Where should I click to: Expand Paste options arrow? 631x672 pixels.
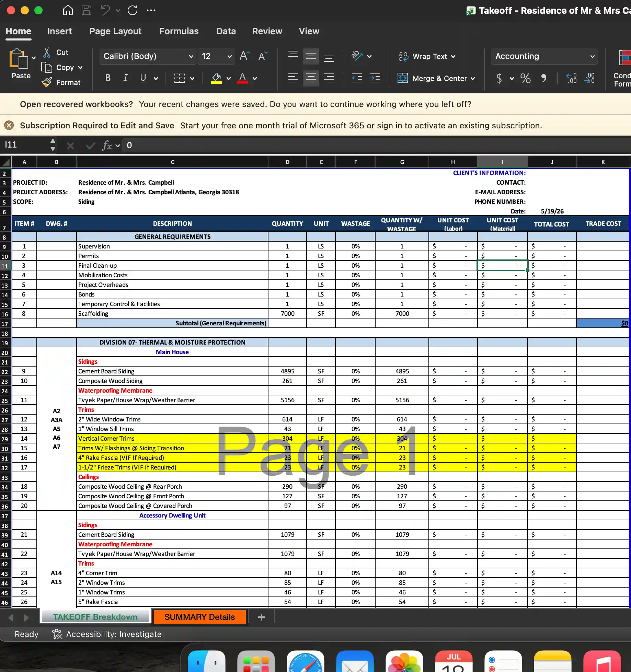point(34,58)
